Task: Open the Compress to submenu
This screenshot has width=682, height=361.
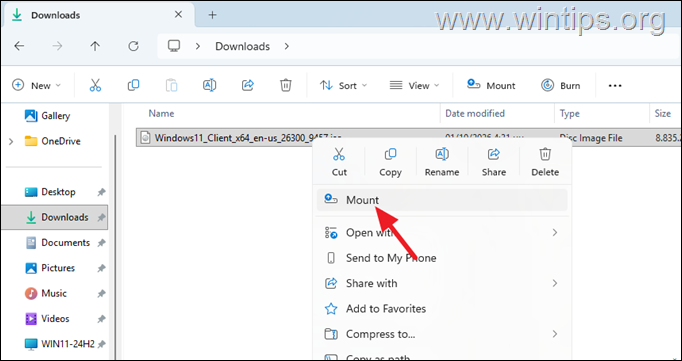Action: (x=442, y=334)
